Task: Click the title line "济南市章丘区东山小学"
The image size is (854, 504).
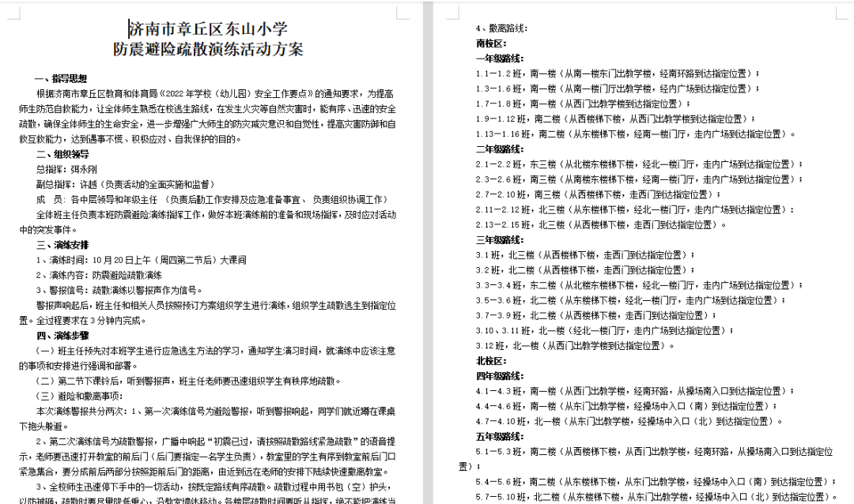Action: click(208, 29)
